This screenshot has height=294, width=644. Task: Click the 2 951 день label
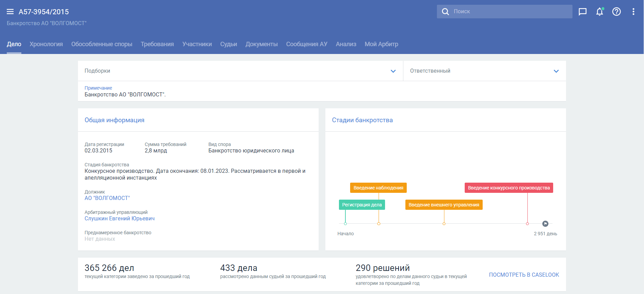545,234
